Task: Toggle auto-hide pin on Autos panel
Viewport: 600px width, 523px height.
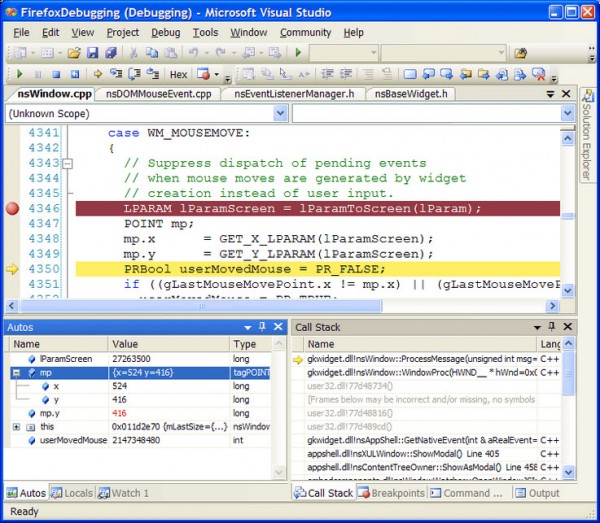Action: point(262,326)
